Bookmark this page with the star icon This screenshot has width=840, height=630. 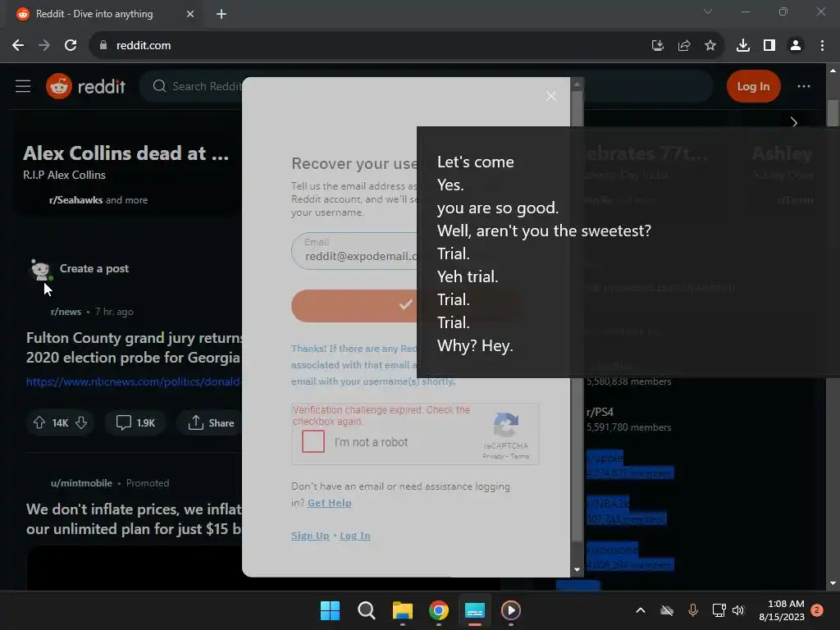click(710, 46)
